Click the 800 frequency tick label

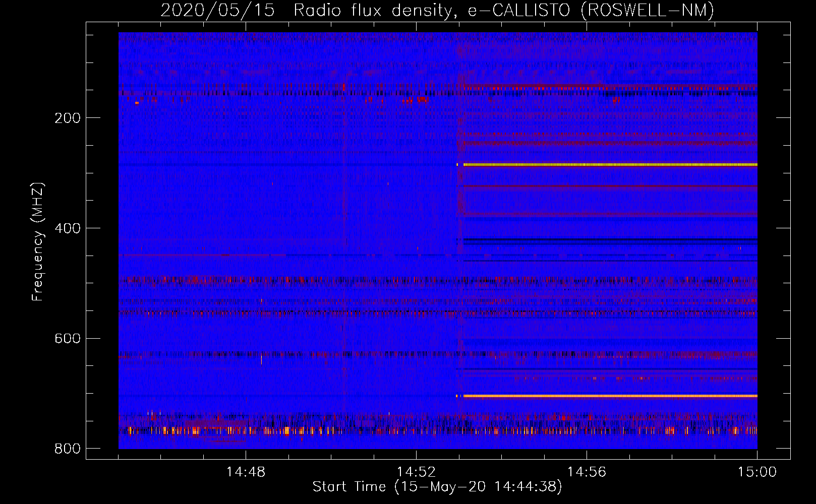click(68, 449)
